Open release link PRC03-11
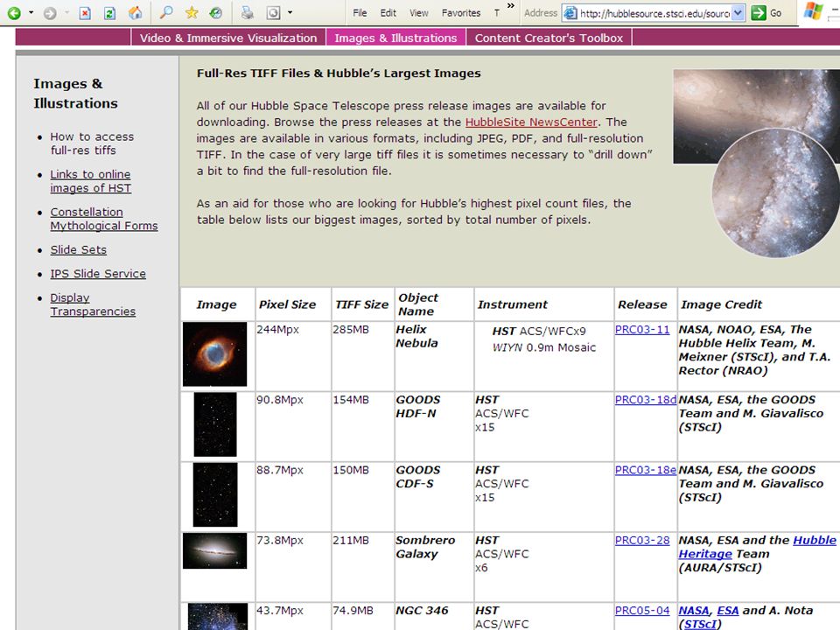This screenshot has width=840, height=630. click(x=642, y=330)
